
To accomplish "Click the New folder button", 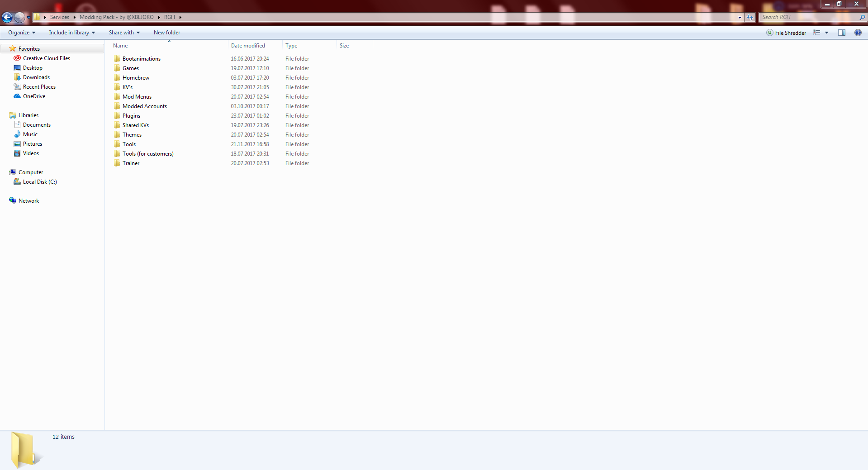I will pyautogui.click(x=166, y=33).
